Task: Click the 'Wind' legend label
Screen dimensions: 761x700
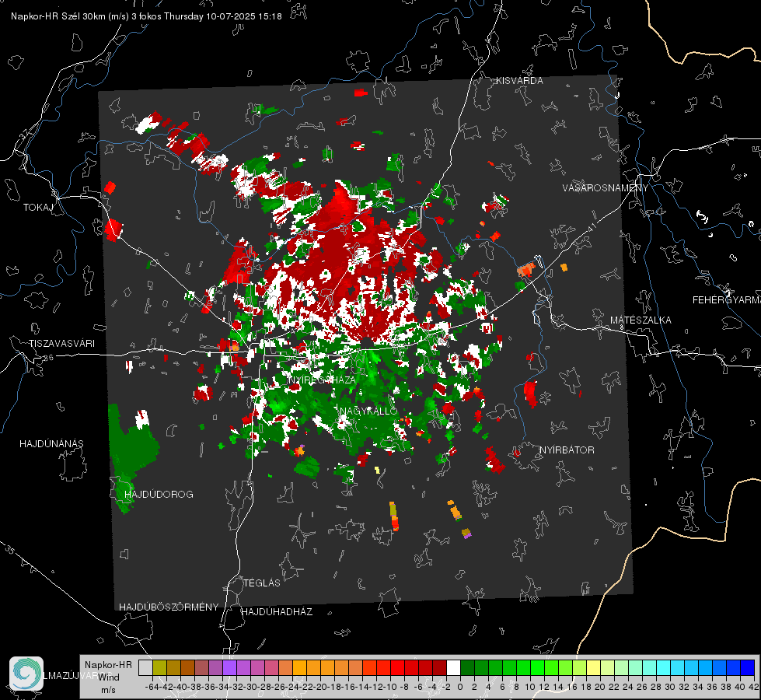Action: (109, 677)
